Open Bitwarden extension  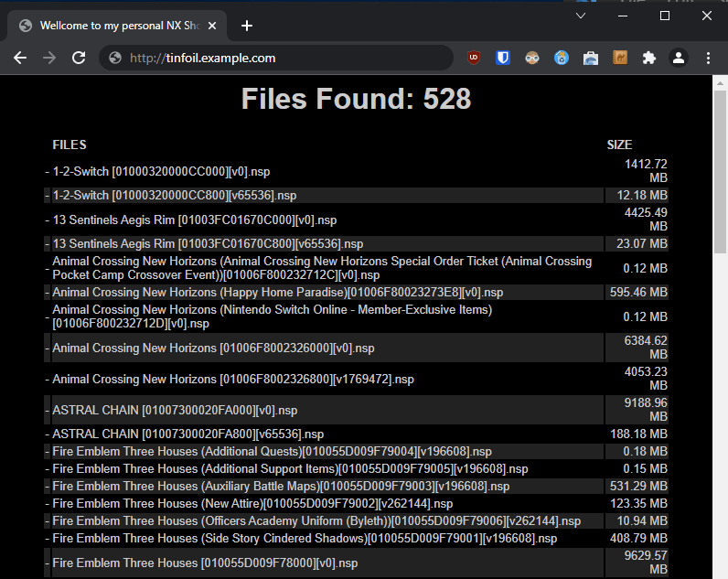(503, 58)
